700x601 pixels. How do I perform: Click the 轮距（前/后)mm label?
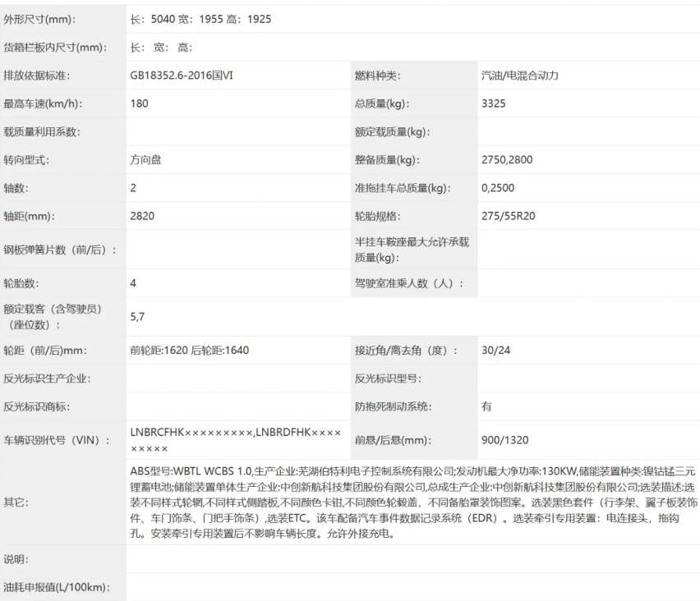click(x=45, y=351)
